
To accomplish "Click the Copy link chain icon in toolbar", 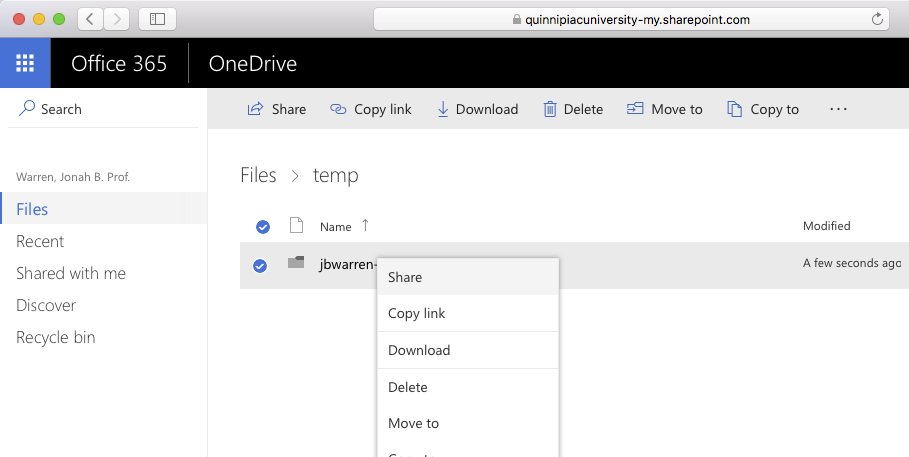I will [x=338, y=109].
